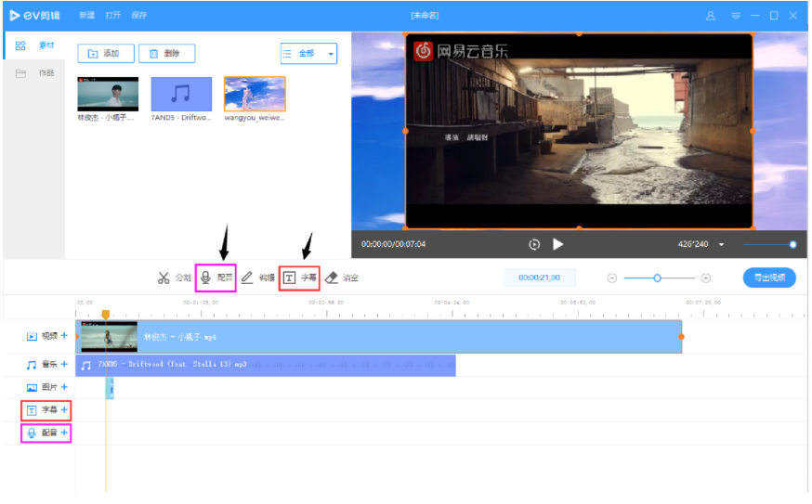
Task: Select the 7AND5 Driftwood mp3 audio clip
Action: coord(266,365)
